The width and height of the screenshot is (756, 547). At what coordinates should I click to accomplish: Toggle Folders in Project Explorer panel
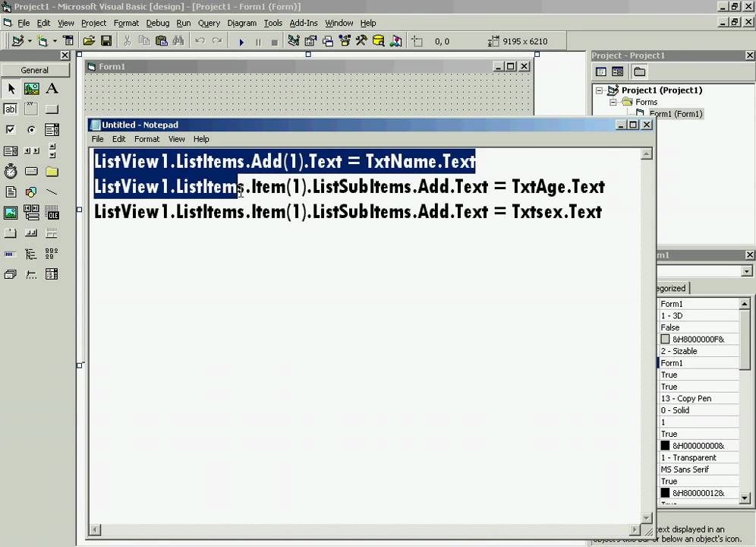pos(639,72)
